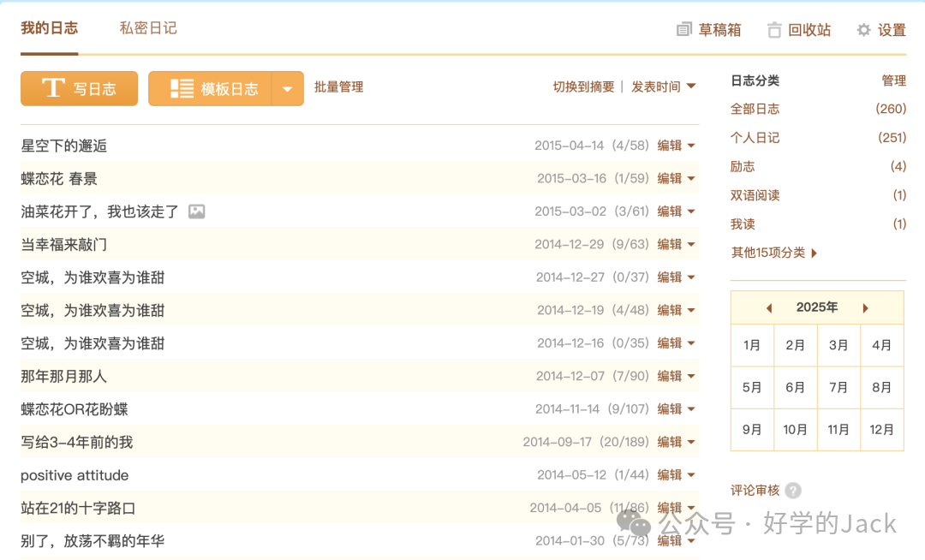Screen dimensions: 925x560
Task: Open the journal 星空下的邂逅
Action: pos(63,146)
